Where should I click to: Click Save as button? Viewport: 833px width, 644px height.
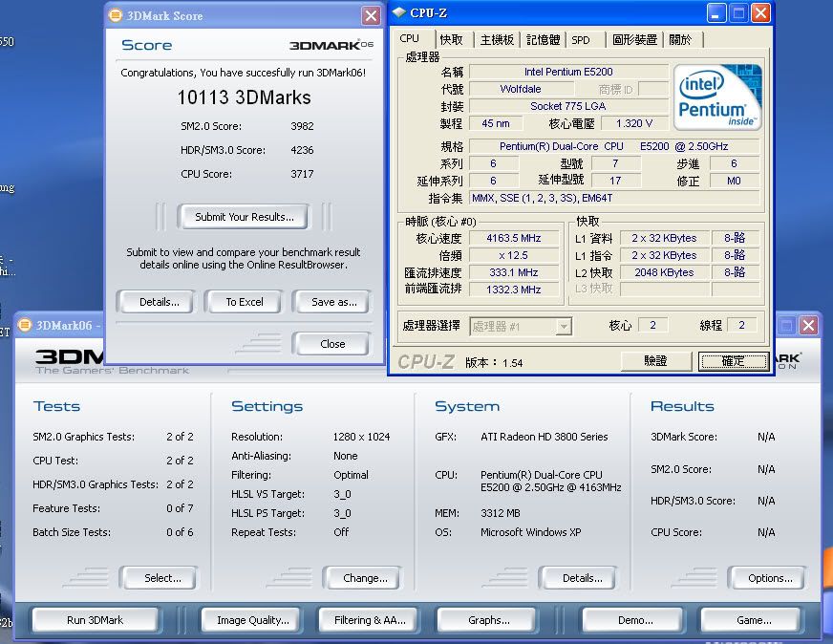point(333,302)
